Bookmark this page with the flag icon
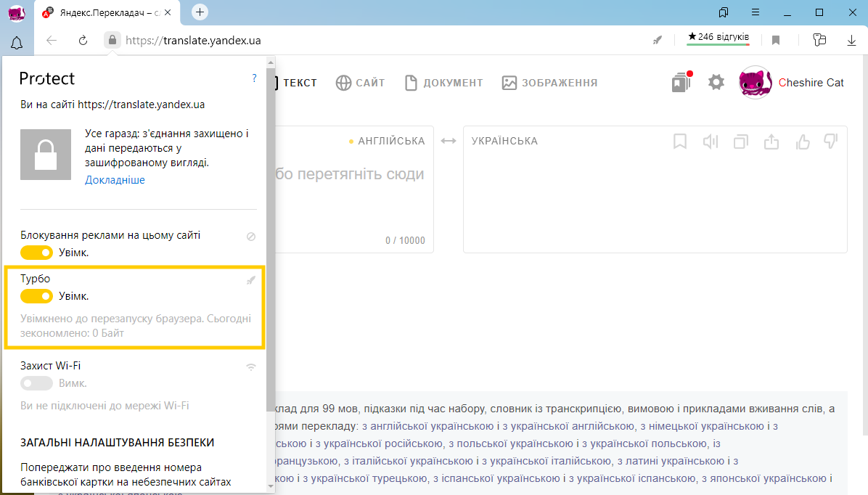Screen dimensions: 868x495 776,40
